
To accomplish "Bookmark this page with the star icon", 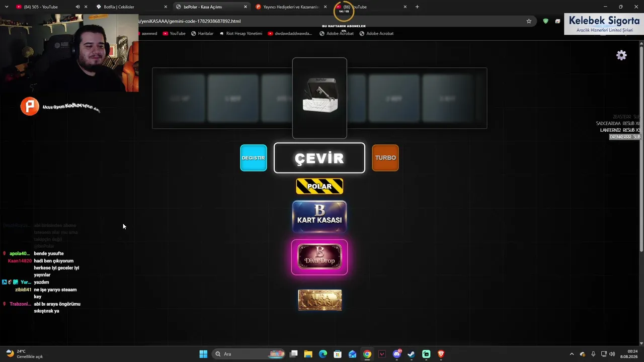I will point(529,21).
